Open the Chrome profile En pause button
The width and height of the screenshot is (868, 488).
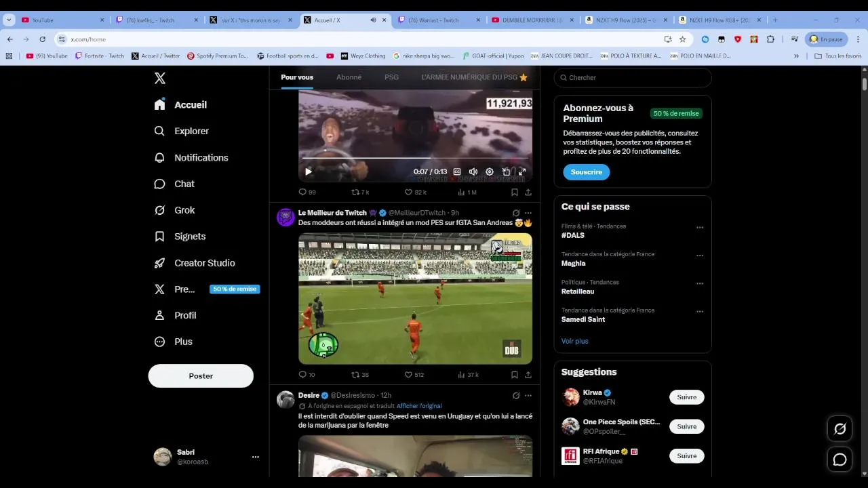826,39
